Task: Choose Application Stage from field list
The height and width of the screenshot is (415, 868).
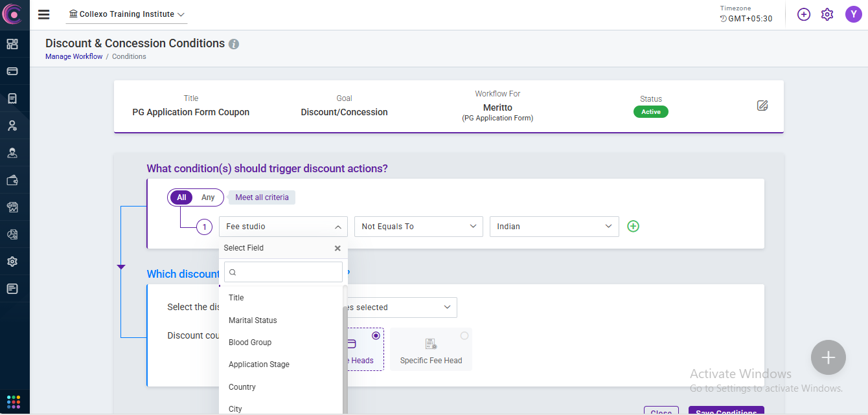Action: click(259, 365)
